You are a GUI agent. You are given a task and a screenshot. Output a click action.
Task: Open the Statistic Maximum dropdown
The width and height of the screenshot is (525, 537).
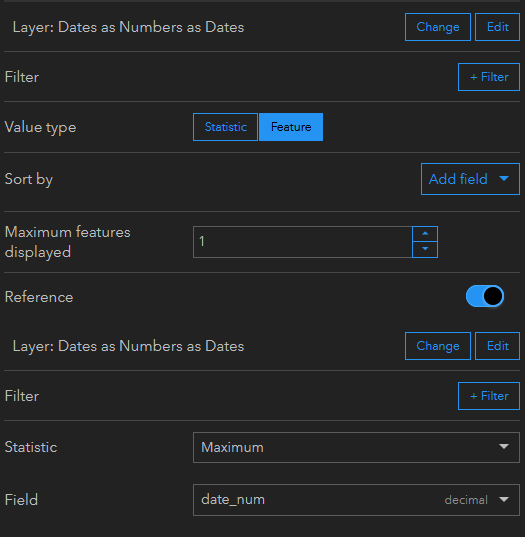click(356, 447)
